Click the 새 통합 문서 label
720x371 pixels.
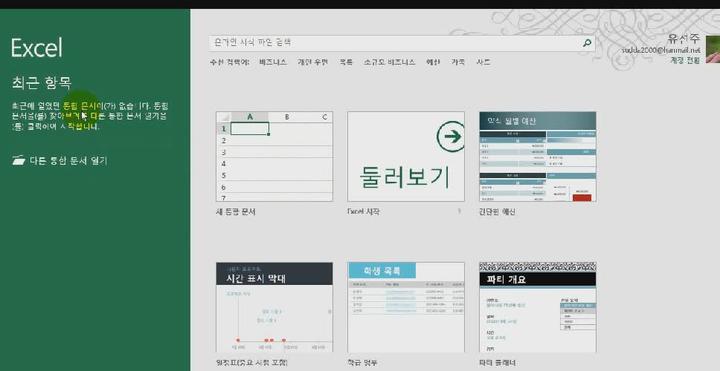(236, 212)
